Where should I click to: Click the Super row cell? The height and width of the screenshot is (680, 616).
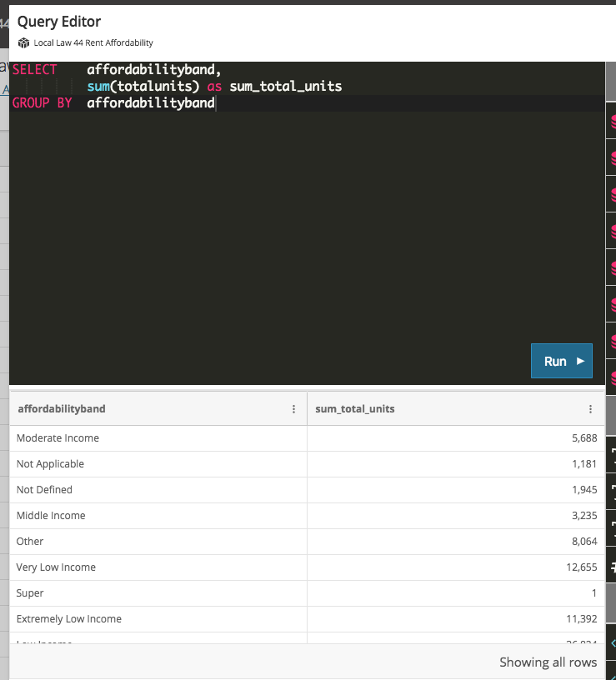pos(158,592)
